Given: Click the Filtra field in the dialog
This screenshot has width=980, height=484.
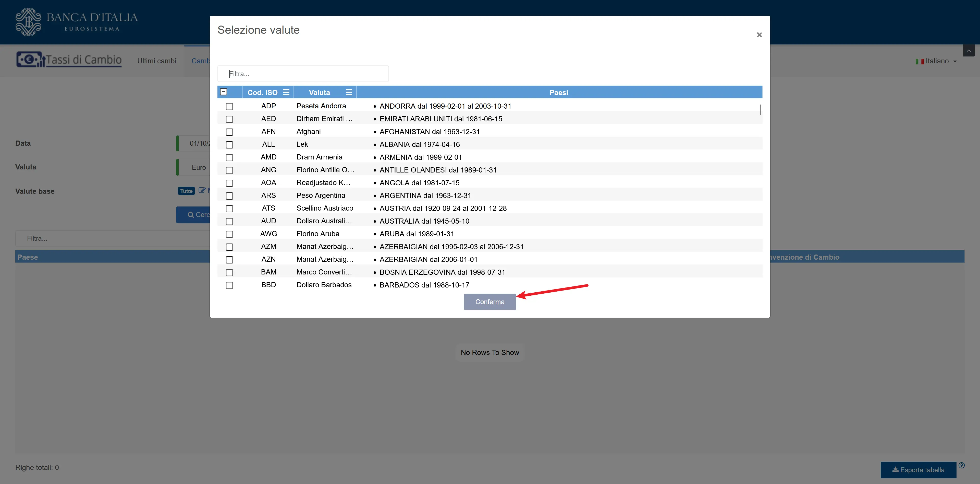Looking at the screenshot, I should [303, 74].
